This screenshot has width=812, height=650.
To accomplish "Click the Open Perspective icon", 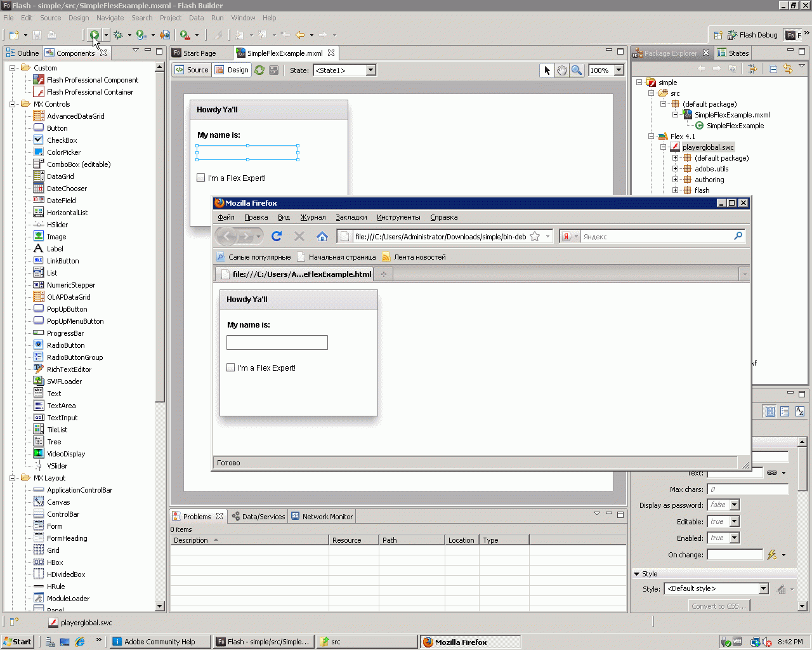I will (718, 35).
